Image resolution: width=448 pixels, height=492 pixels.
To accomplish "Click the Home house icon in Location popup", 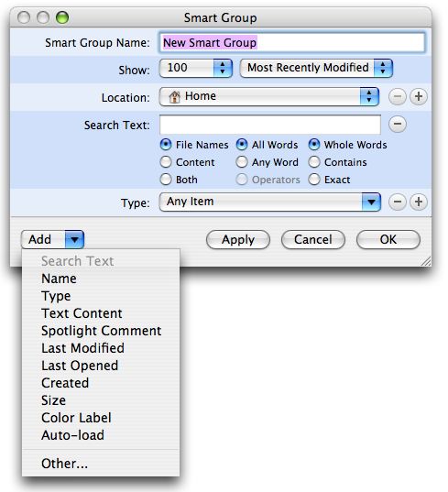I will [174, 96].
